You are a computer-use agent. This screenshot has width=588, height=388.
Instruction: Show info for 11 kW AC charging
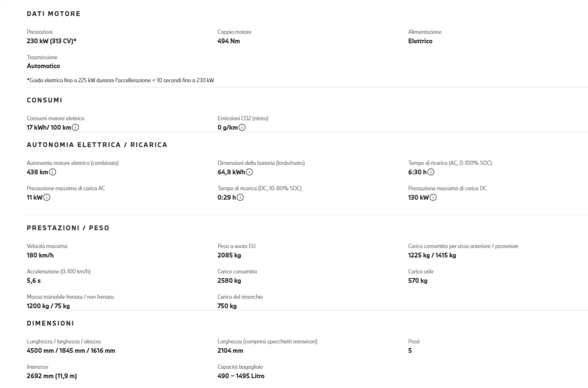click(x=47, y=197)
